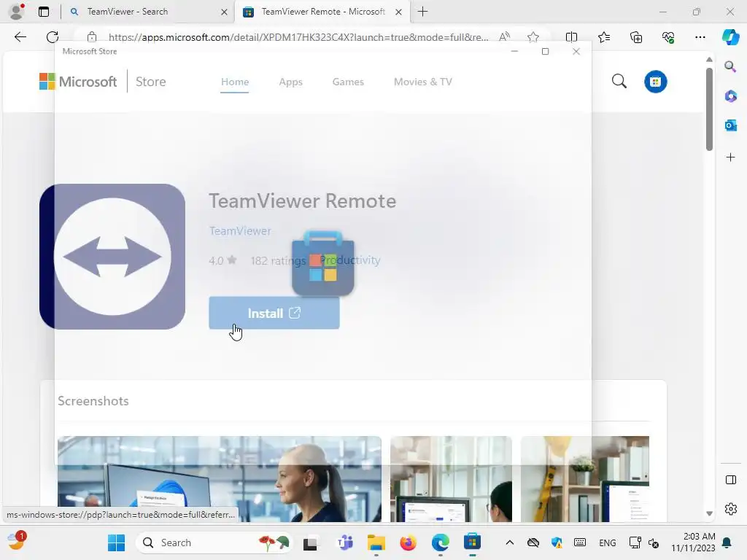Open the split screen icon in Edge toolbar
747x560 pixels.
[571, 36]
